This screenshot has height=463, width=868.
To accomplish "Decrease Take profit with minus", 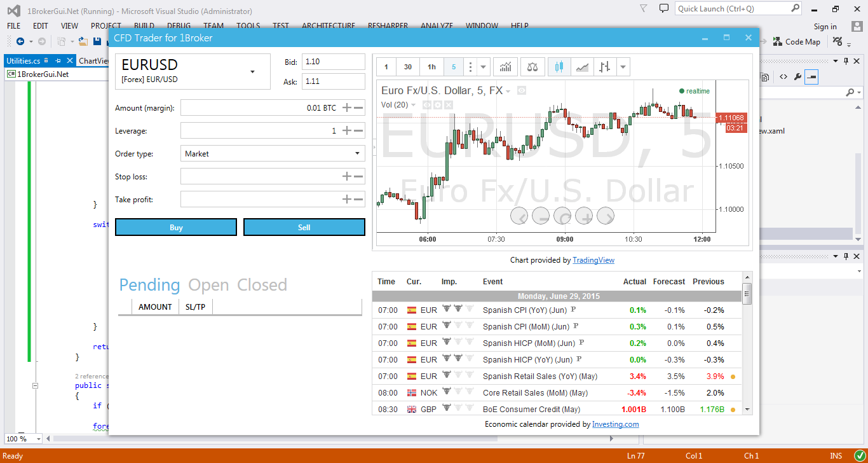I will (358, 200).
